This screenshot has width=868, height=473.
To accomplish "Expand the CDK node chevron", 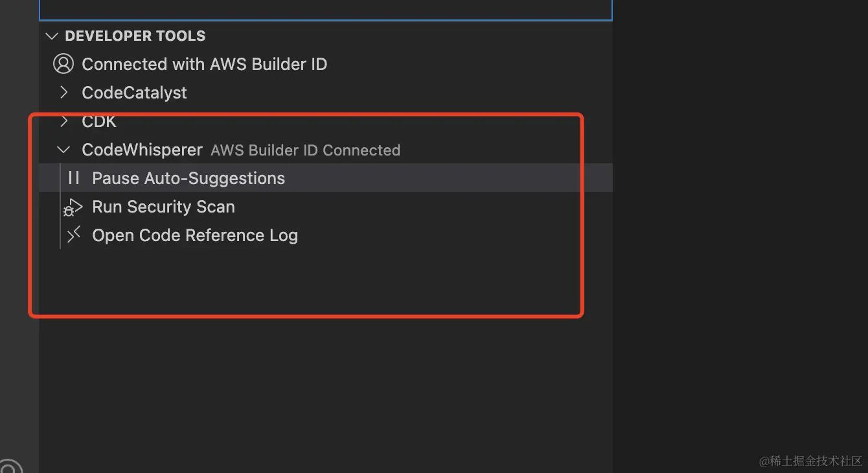I will [63, 121].
